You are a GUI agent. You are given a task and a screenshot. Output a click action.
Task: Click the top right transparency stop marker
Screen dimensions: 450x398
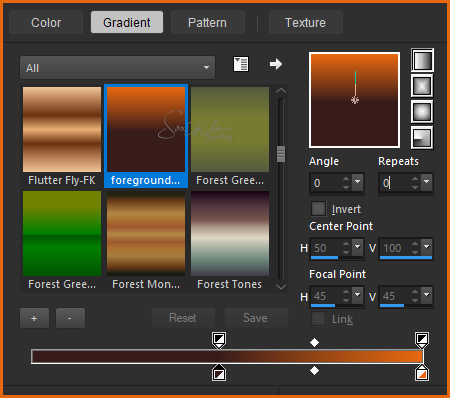[422, 340]
